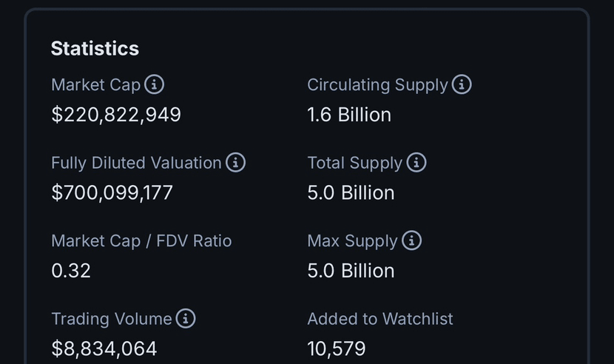Click the Fully Diluted Valuation label
Image resolution: width=614 pixels, height=364 pixels.
point(136,163)
